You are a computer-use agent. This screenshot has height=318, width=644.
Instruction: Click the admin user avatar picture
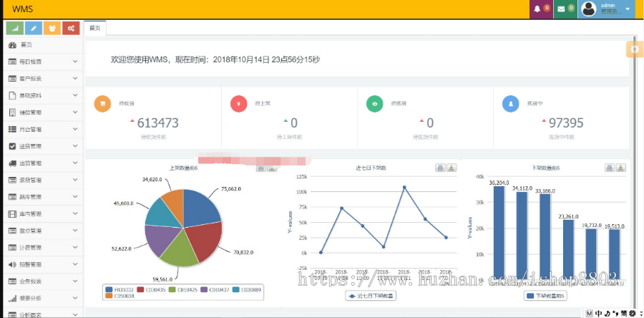pos(589,9)
